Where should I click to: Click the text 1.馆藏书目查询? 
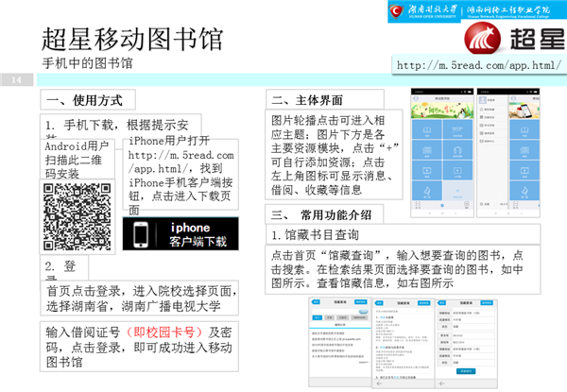[x=315, y=235]
